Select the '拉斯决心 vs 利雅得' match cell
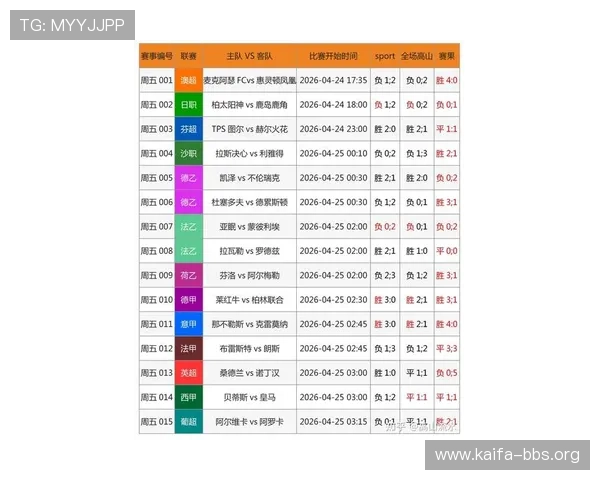600x480 pixels. (x=249, y=153)
